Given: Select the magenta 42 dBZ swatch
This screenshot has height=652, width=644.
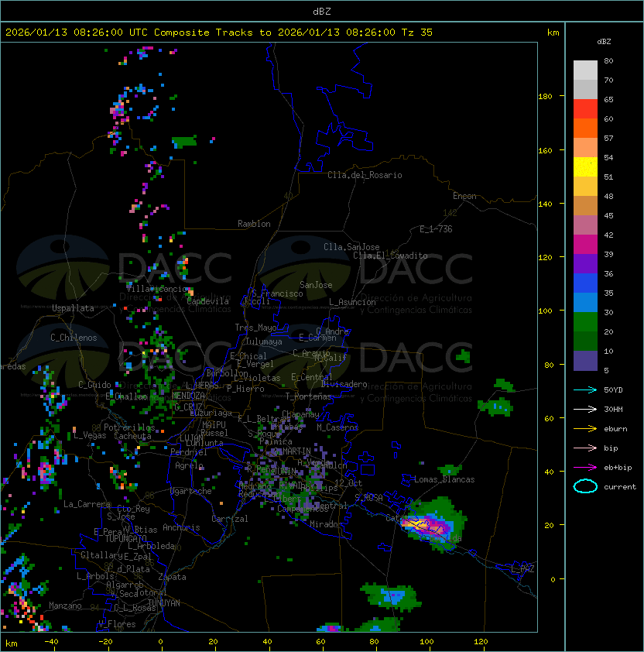Looking at the screenshot, I should pos(585,245).
